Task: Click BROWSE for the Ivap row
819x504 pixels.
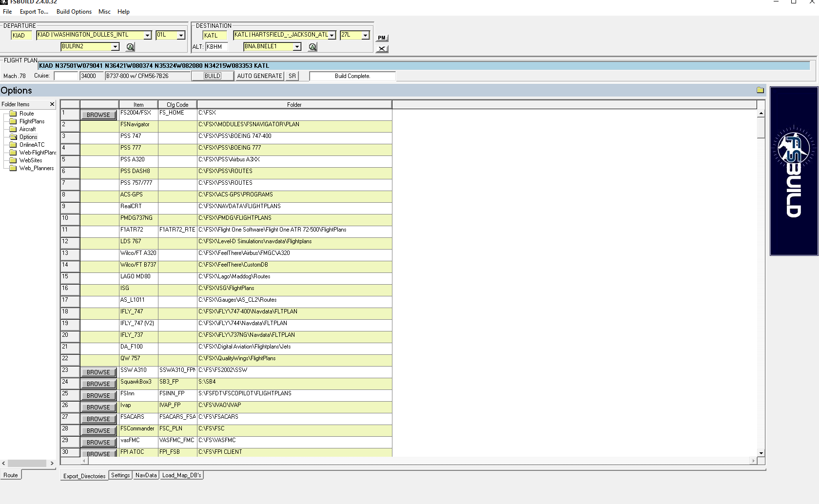Action: [98, 407]
